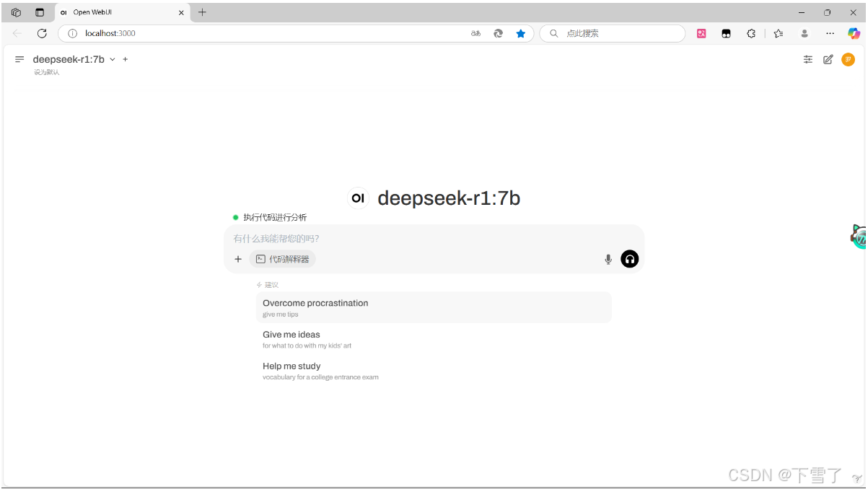Open the chat controls sliders icon
The height and width of the screenshot is (489, 868).
[808, 59]
